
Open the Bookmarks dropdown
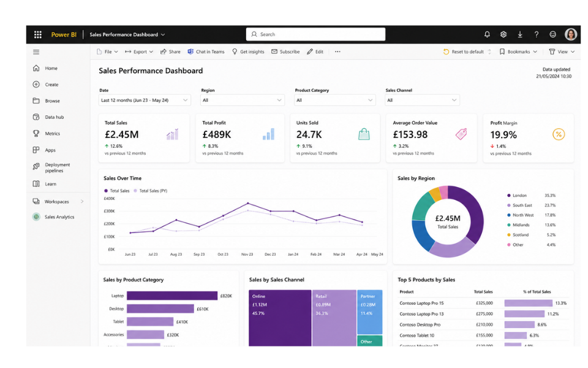click(x=518, y=52)
